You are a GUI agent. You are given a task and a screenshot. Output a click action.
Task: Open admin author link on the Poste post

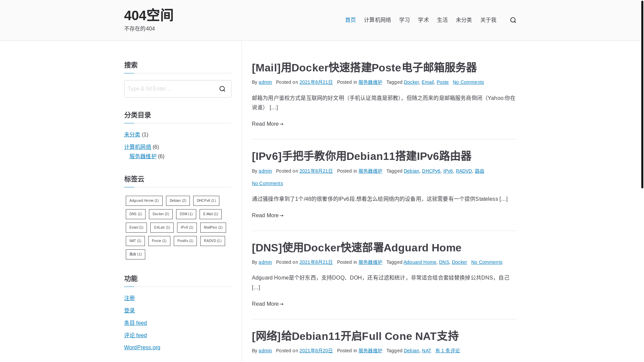coord(265,82)
